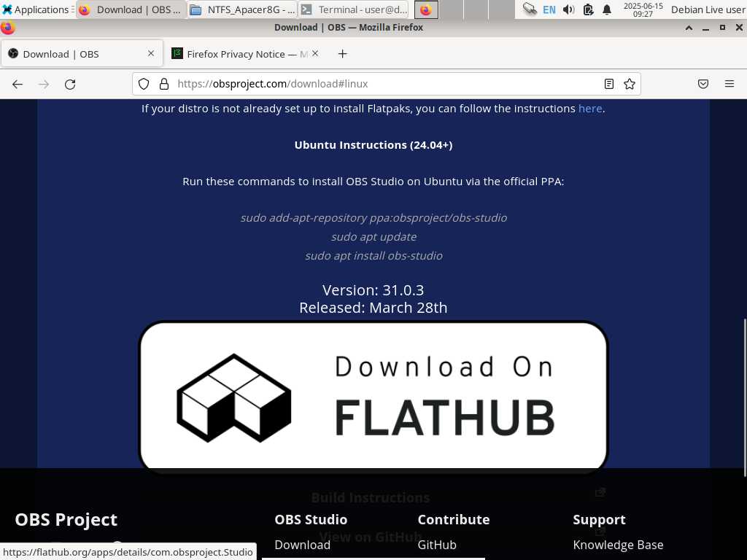Screen dimensions: 747x560
Task: Switch to the Terminal window in taskbar
Action: coord(354,9)
